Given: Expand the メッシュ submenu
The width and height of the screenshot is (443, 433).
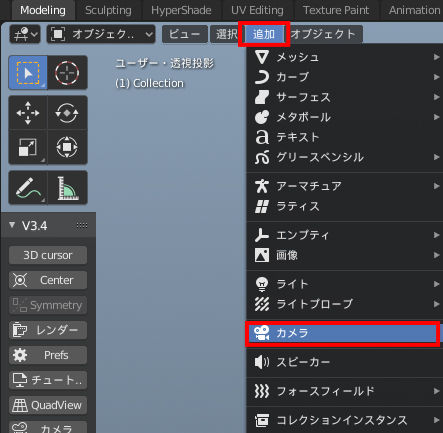Looking at the screenshot, I should point(345,57).
